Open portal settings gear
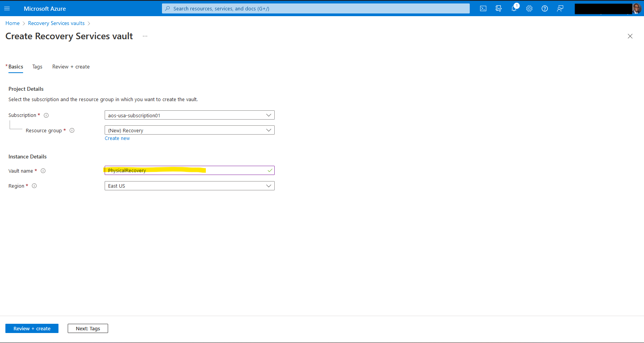Screen dimensions: 644x343 point(529,8)
